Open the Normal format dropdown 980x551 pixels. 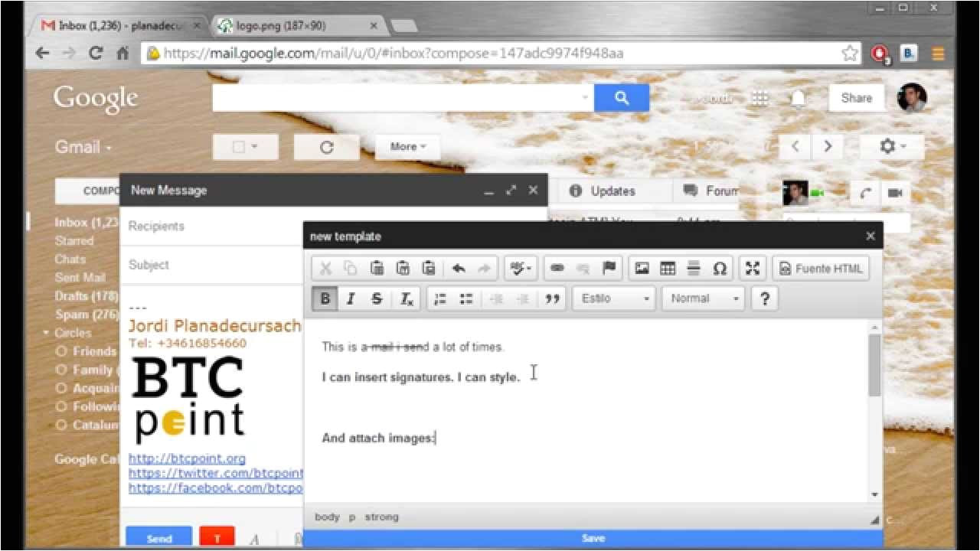click(704, 299)
